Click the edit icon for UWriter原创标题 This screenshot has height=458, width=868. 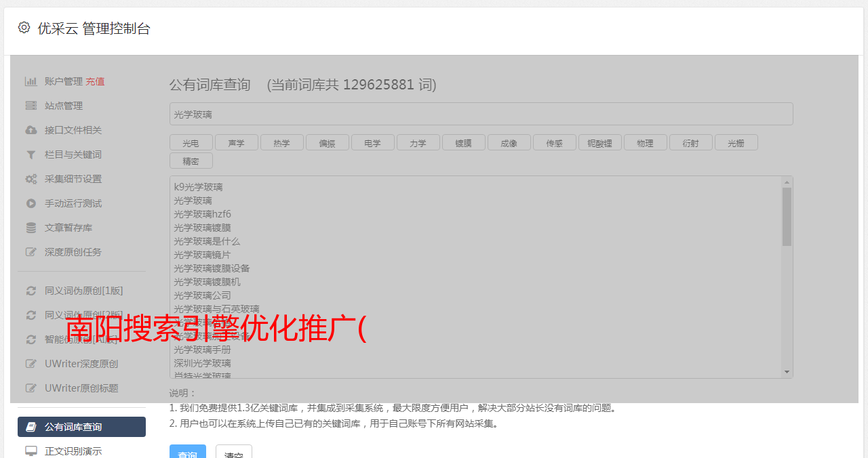tap(31, 388)
